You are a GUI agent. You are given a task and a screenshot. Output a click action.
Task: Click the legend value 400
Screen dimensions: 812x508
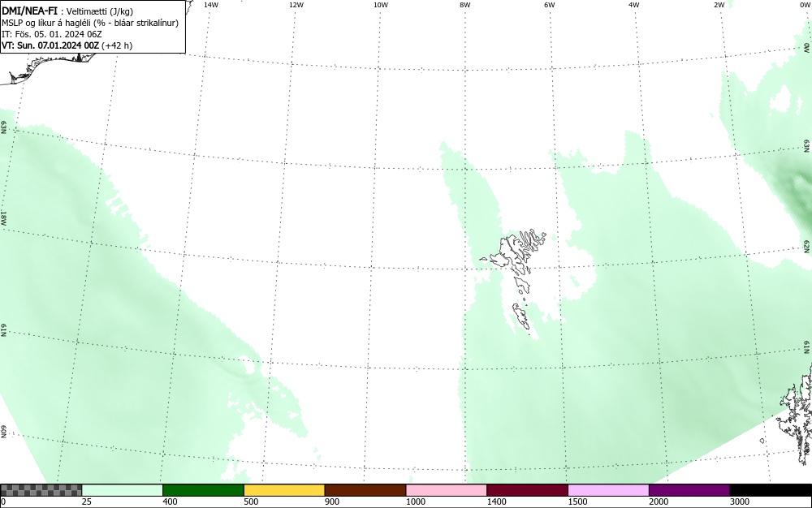pos(170,502)
